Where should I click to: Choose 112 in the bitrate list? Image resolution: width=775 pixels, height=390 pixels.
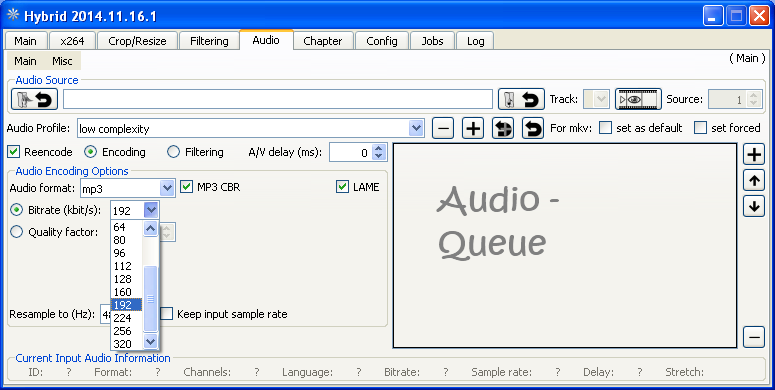coord(127,266)
